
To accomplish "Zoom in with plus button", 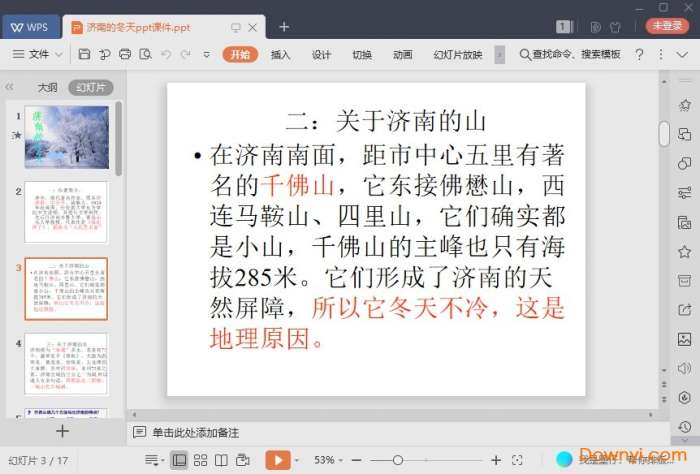I will click(496, 460).
